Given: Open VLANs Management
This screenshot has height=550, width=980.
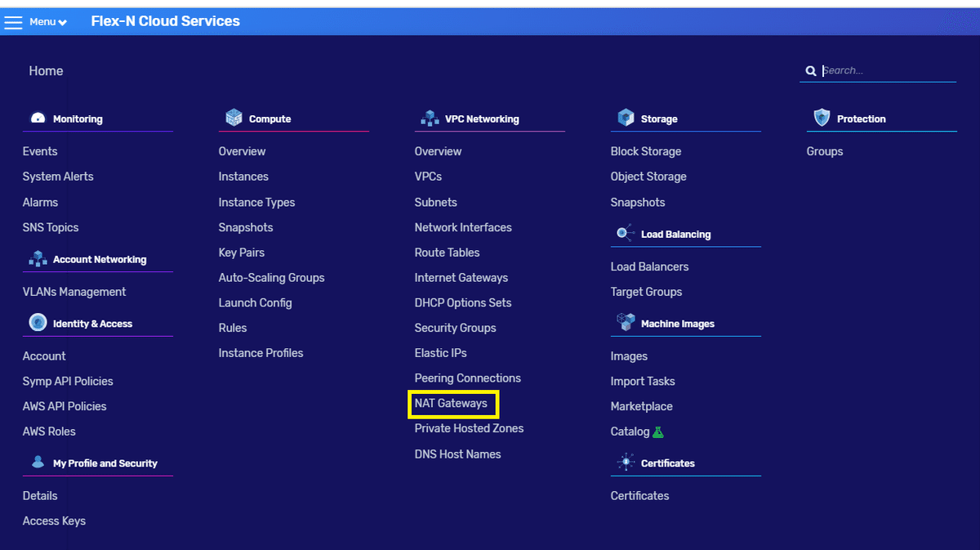Looking at the screenshot, I should pos(74,292).
